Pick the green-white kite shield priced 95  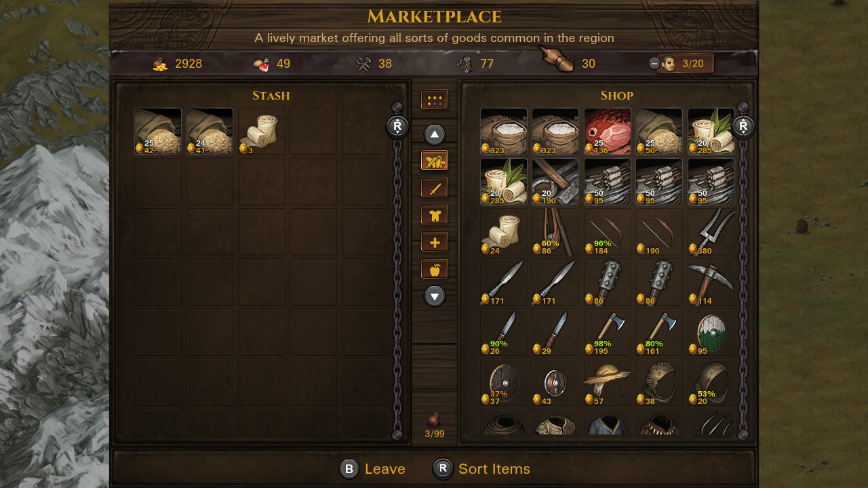tap(711, 332)
